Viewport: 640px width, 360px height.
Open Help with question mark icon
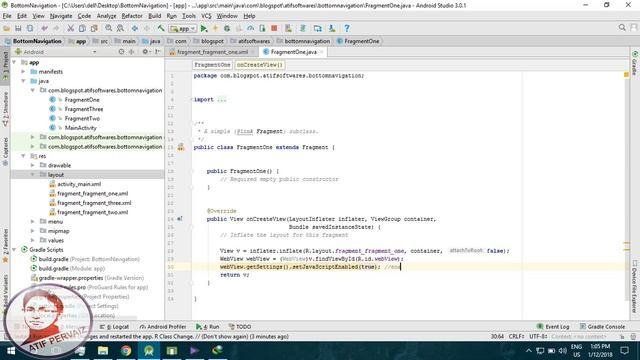tap(347, 28)
